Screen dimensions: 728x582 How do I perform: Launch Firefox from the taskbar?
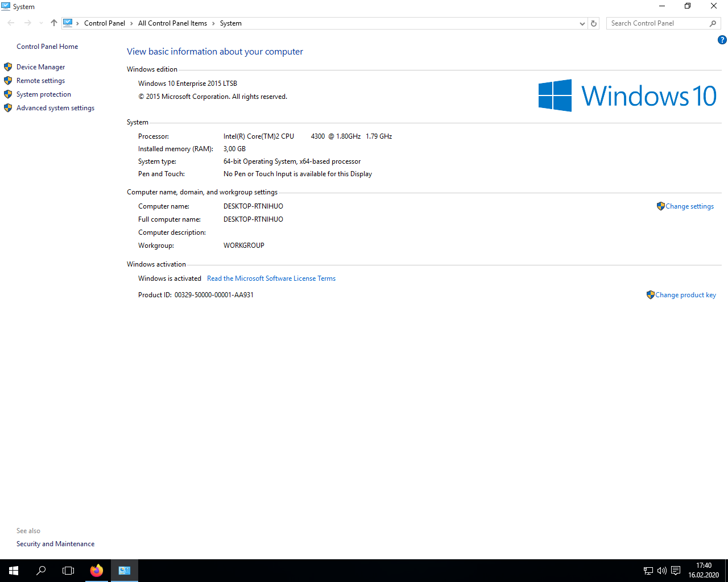tap(97, 571)
